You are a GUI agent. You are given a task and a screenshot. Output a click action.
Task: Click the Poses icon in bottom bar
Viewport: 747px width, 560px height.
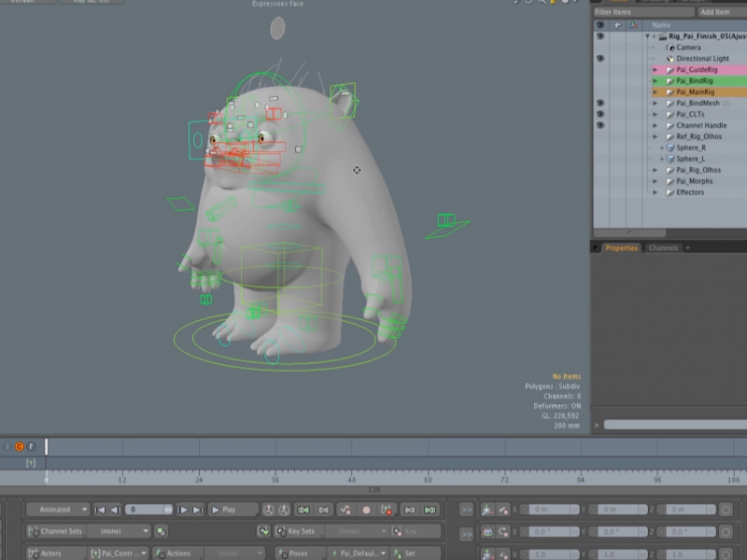click(281, 553)
